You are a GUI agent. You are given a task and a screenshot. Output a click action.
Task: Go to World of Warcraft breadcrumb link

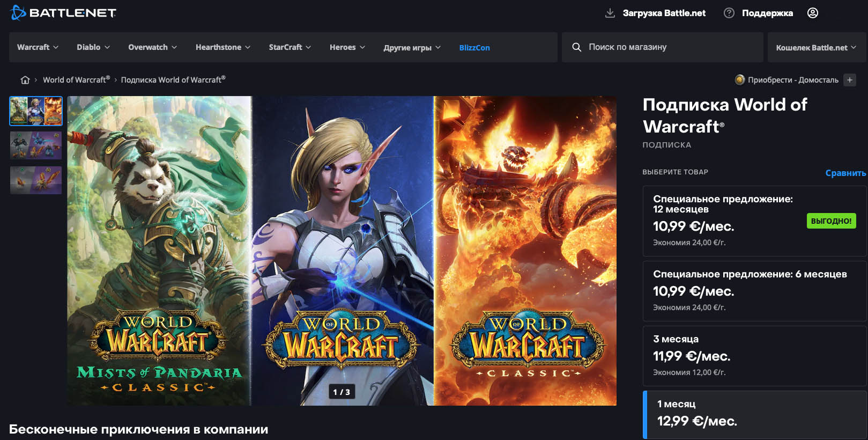coord(77,79)
